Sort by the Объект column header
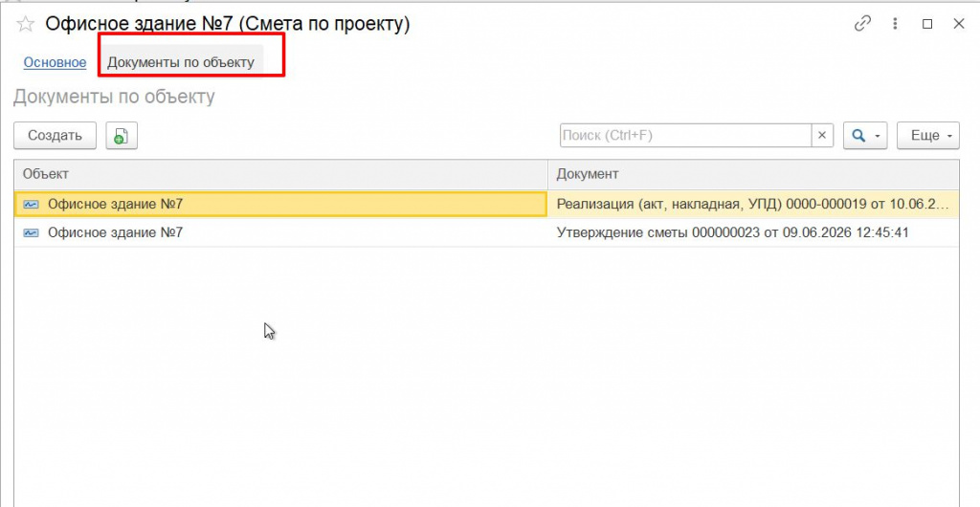 280,174
